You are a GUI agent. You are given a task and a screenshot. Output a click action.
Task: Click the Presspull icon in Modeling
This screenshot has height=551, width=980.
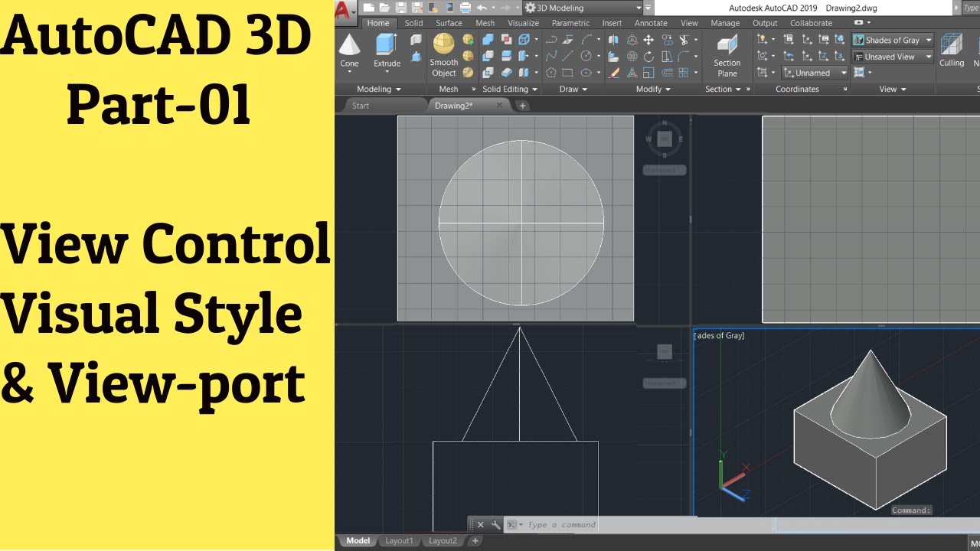tap(416, 57)
